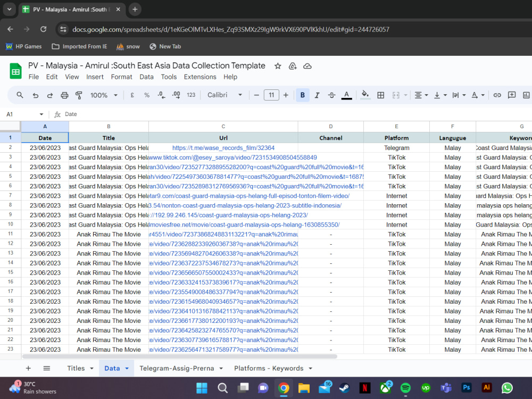The image size is (532, 399).
Task: Click the merge cells icon
Action: 396,95
